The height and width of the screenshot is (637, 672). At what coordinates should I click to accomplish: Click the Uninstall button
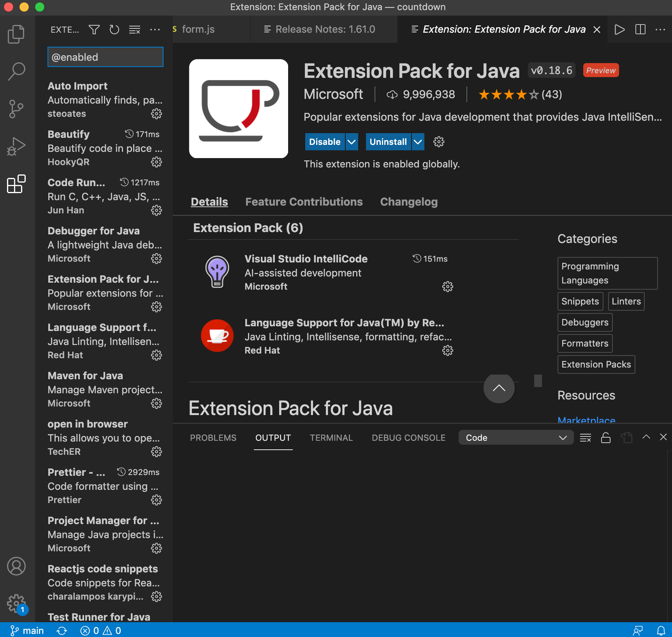388,142
